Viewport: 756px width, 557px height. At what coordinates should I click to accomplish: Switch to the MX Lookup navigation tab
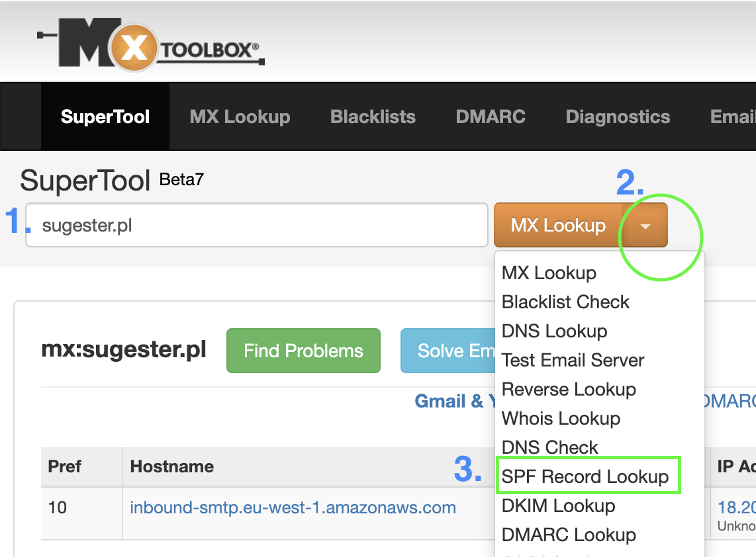(x=240, y=116)
